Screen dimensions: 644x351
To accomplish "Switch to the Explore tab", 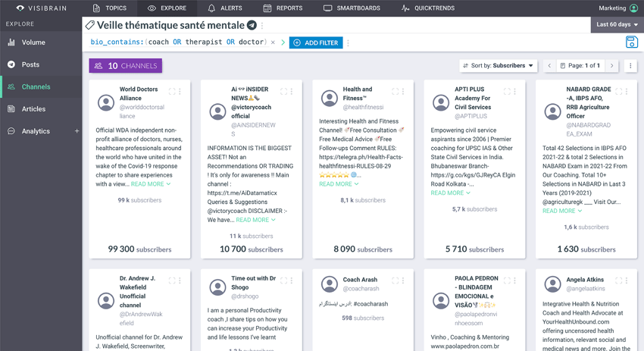I will click(167, 8).
